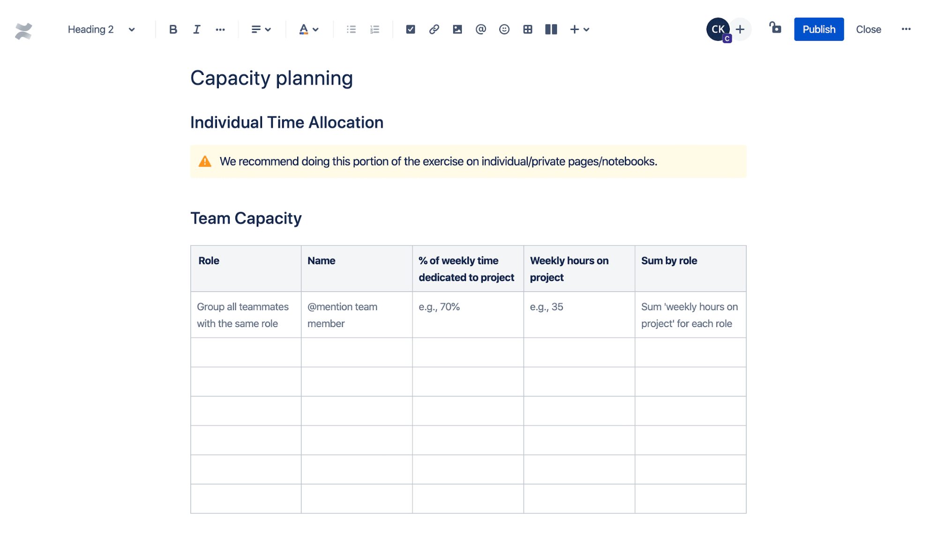The image size is (937, 560).
Task: Click the numbered list icon
Action: click(375, 30)
